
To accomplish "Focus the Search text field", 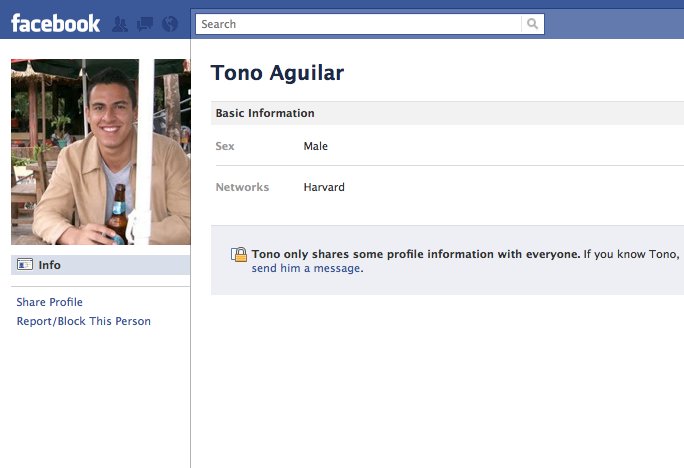I will [x=358, y=24].
